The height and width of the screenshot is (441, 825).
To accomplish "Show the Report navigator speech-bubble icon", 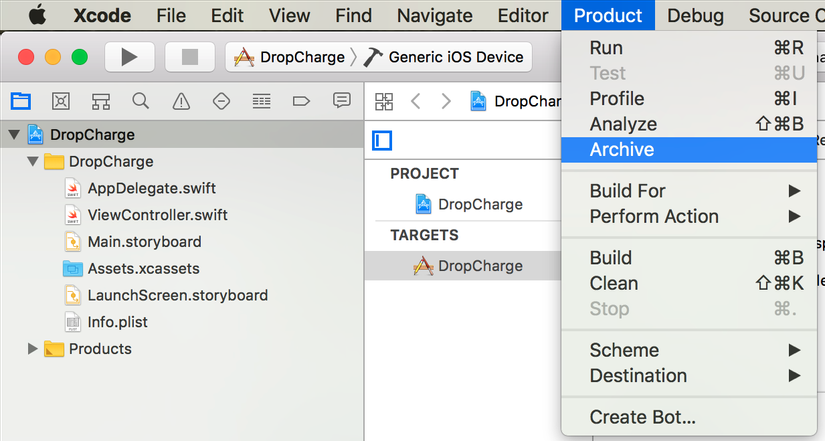I will pos(342,101).
